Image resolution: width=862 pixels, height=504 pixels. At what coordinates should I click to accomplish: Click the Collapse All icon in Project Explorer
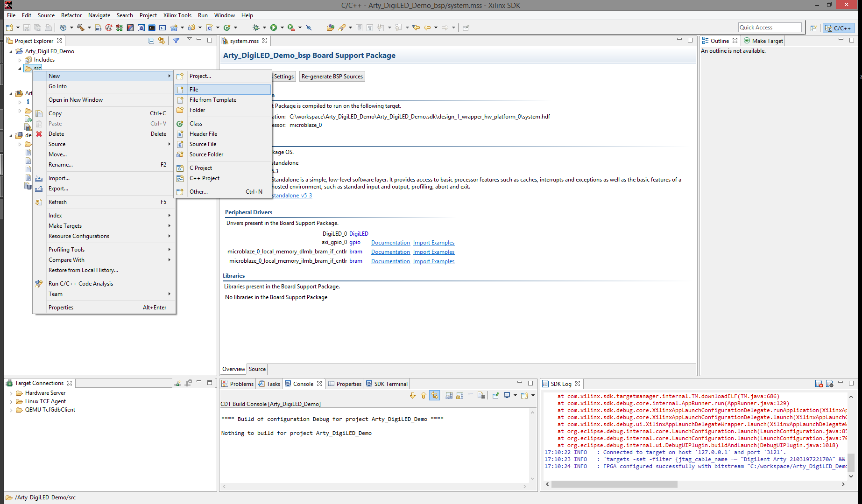151,41
